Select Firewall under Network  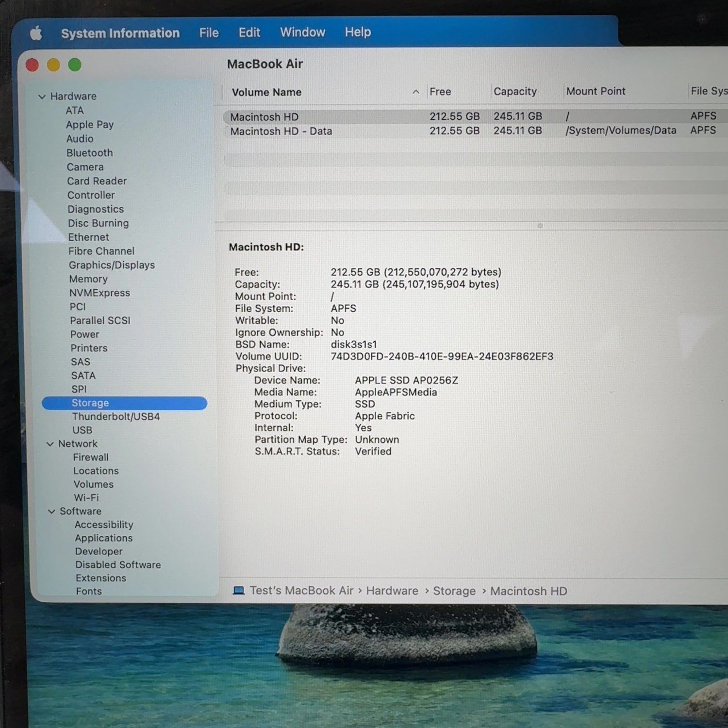click(91, 458)
